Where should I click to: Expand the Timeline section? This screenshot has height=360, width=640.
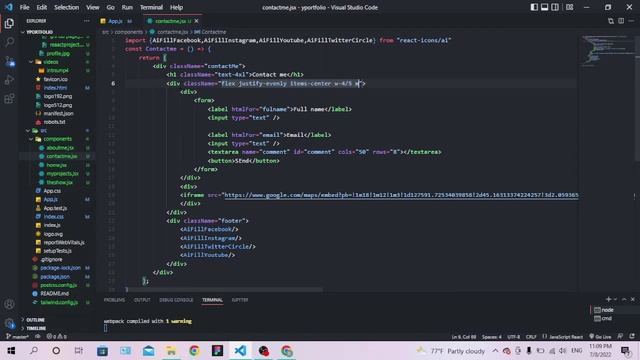[36, 328]
